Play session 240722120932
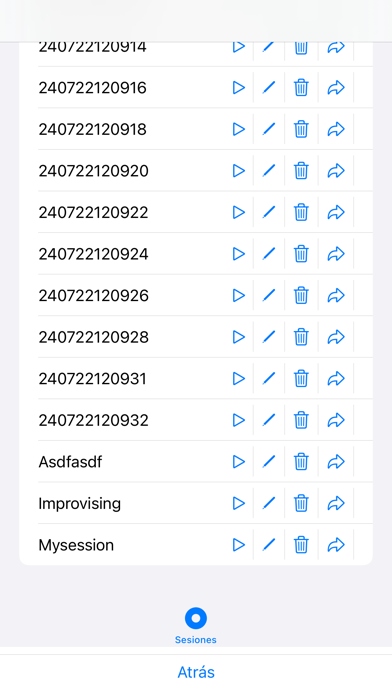Viewport: 392px width, 696px height. [239, 420]
